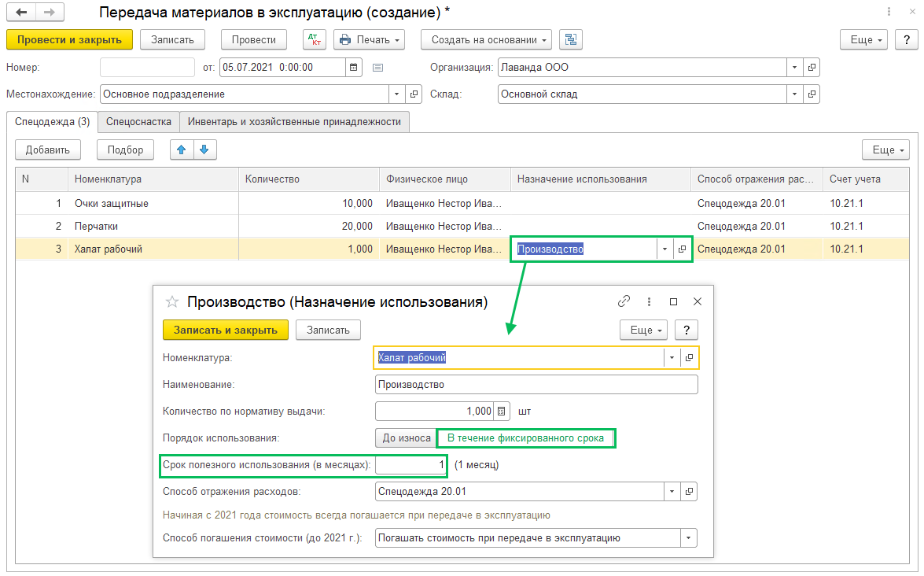
Task: Show Дт/Кт postings icon
Action: tap(315, 39)
